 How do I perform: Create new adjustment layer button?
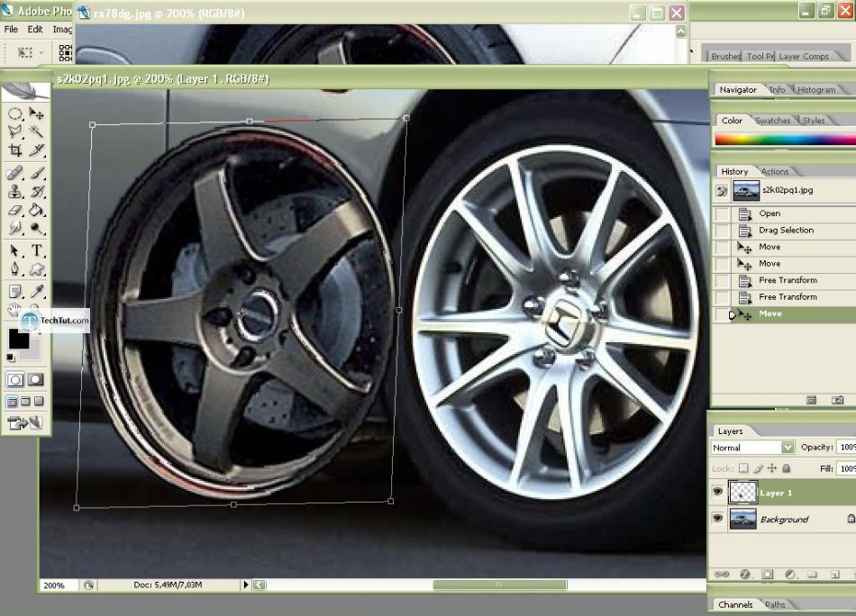pos(790,574)
